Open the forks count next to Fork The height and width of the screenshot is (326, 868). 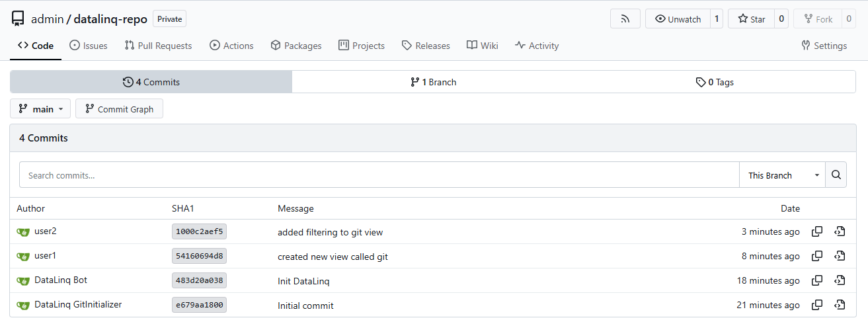click(849, 19)
